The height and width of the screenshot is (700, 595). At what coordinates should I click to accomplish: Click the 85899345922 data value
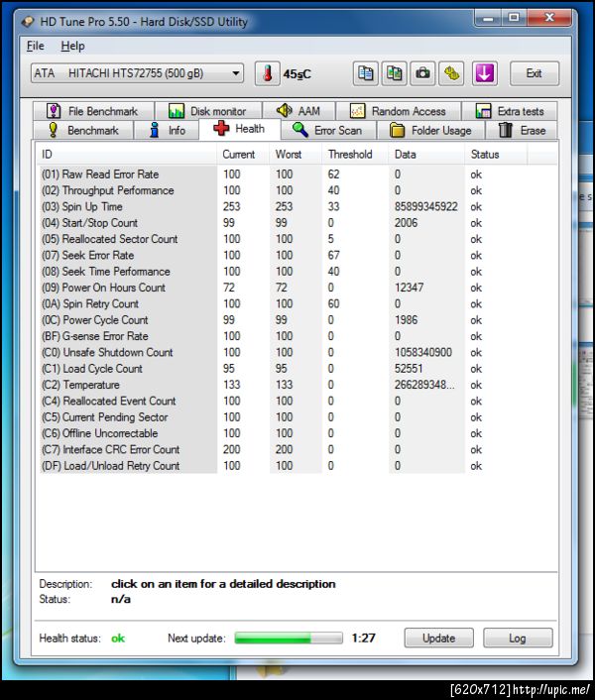coord(425,206)
